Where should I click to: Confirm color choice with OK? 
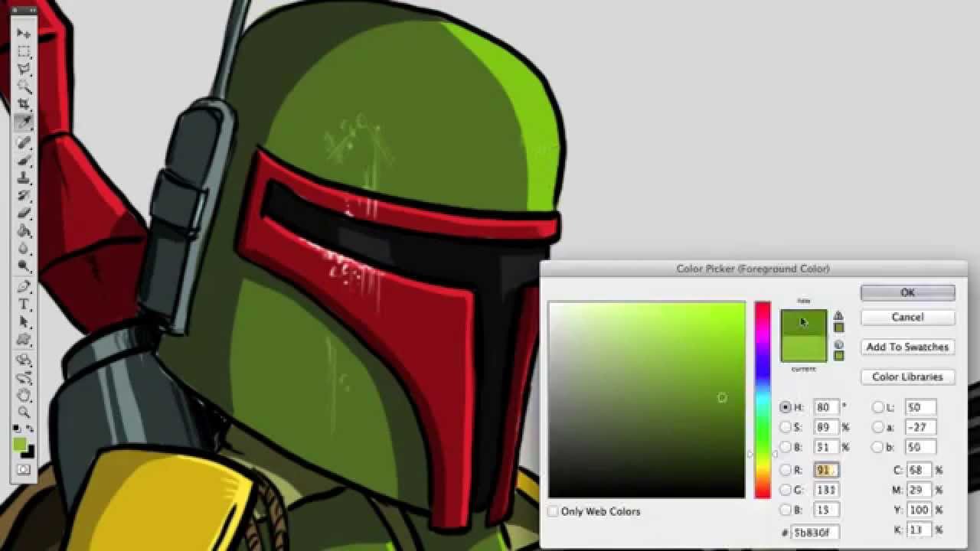coord(907,292)
